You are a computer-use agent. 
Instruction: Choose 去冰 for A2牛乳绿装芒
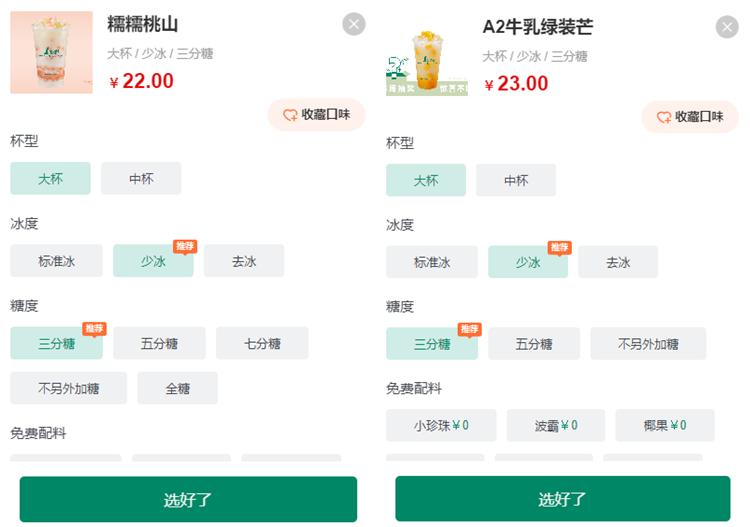(618, 263)
